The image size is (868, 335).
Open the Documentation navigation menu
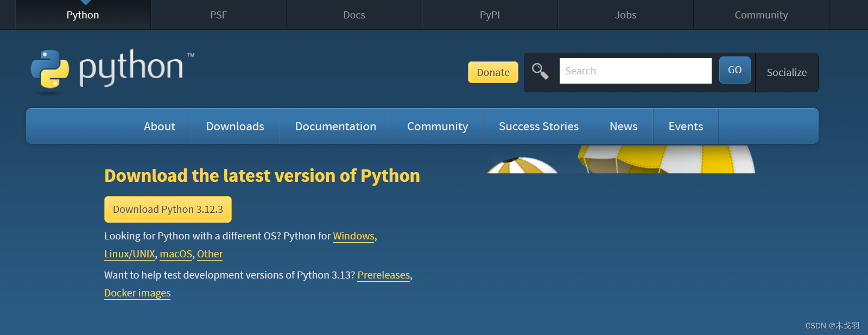tap(335, 127)
